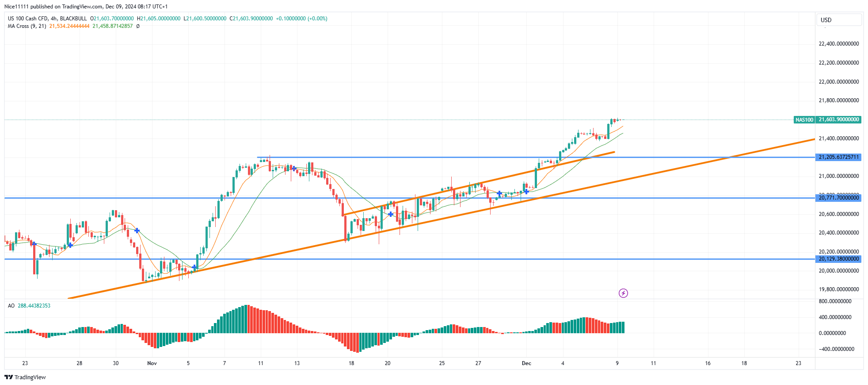Click the blue MA cross marker near Oct 30

[x=137, y=231]
